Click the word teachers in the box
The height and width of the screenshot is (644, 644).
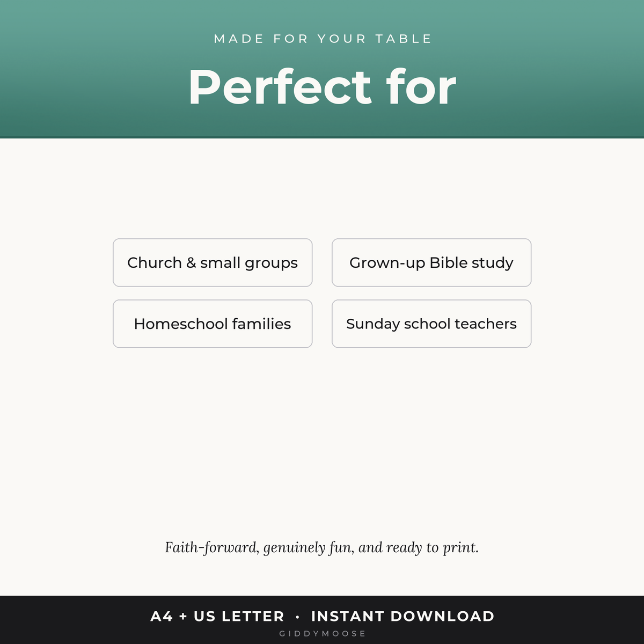click(x=486, y=324)
